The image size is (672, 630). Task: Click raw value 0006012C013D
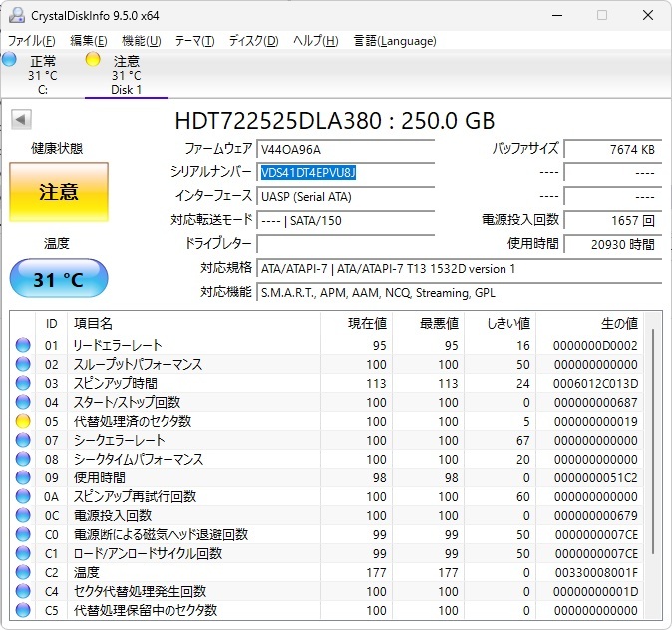click(595, 383)
